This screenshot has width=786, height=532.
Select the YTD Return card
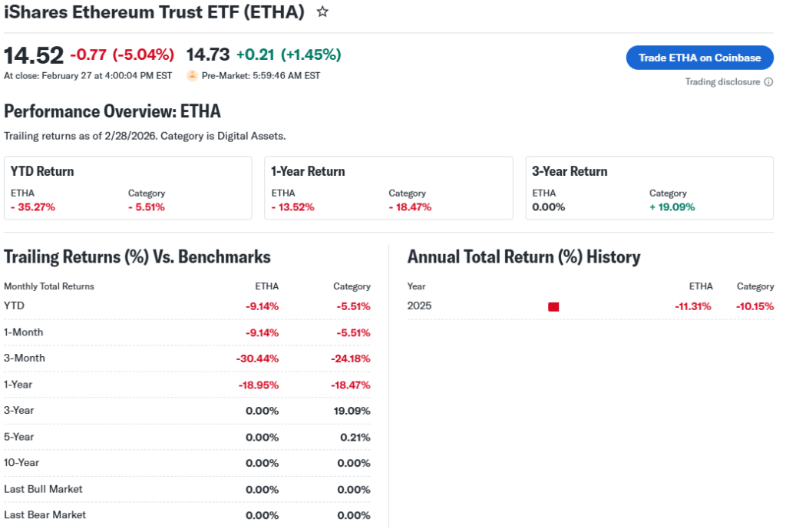[x=128, y=188]
